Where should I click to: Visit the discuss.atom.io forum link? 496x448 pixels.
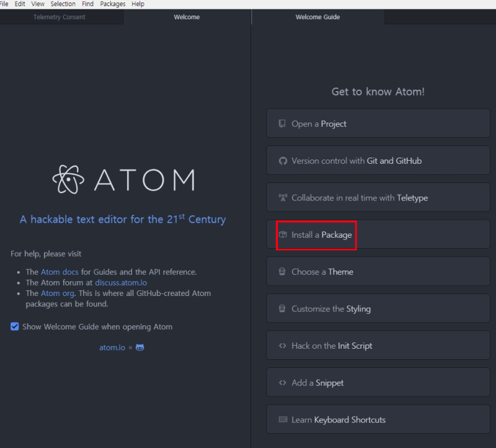121,282
